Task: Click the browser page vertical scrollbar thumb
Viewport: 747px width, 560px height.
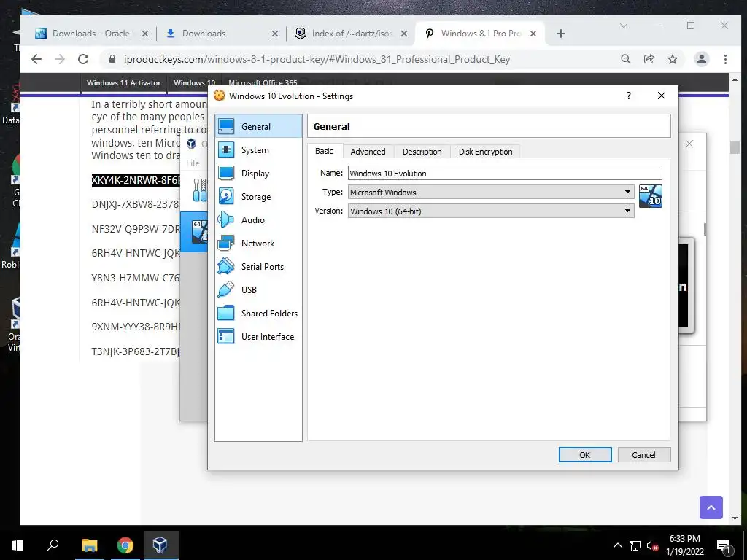Action: 735,148
